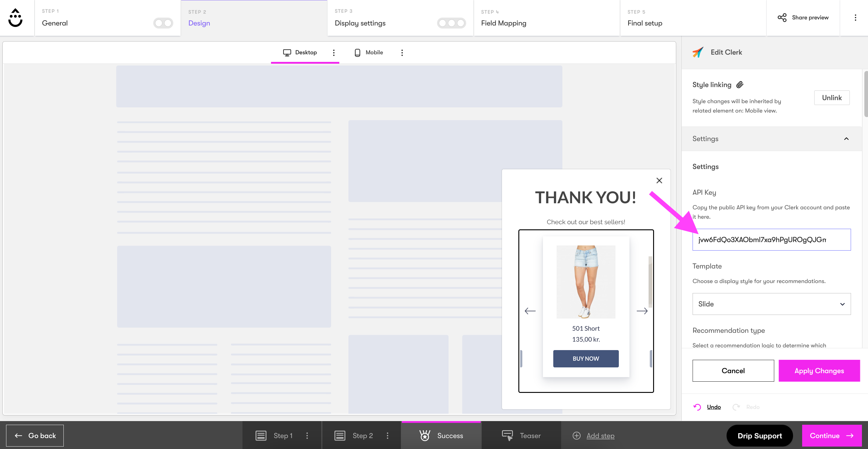Click the right panel scrollbar

[x=865, y=94]
